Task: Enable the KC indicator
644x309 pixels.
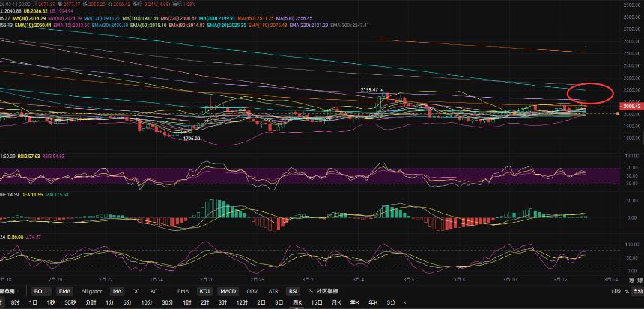Action: [x=154, y=291]
